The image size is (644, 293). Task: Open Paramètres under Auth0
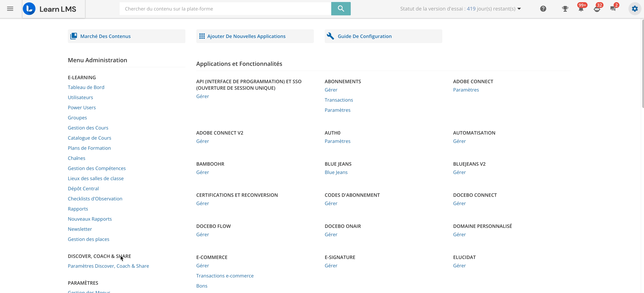point(338,141)
